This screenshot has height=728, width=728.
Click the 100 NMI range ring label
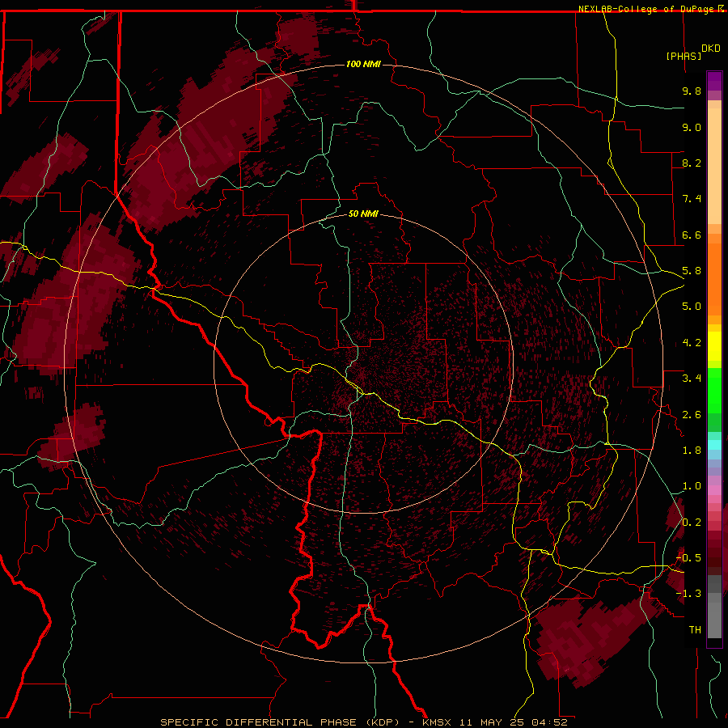(363, 64)
